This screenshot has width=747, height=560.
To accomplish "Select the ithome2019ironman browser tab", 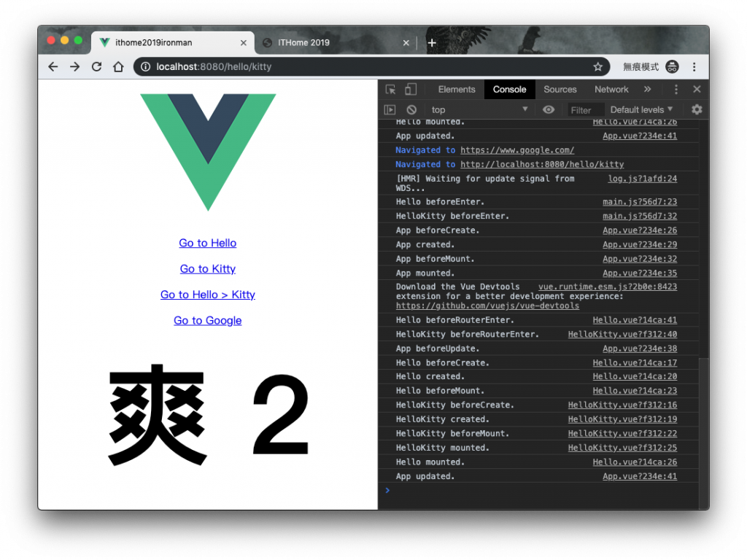I will pyautogui.click(x=172, y=43).
